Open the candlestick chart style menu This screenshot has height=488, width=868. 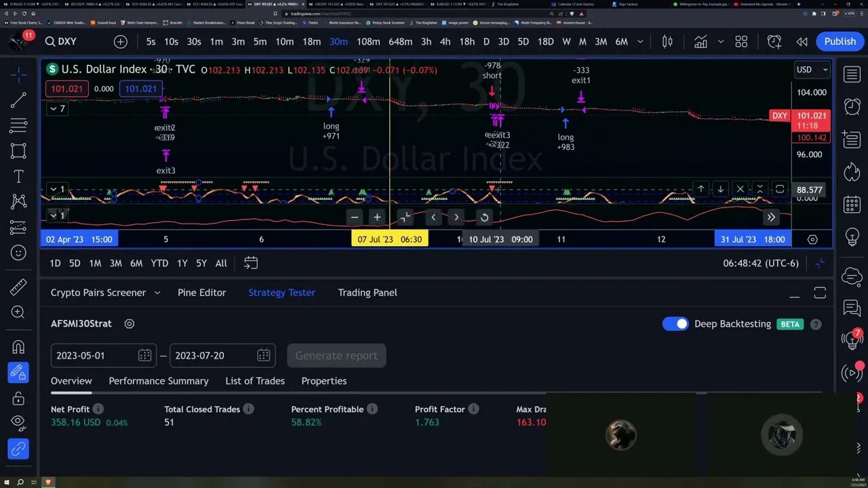667,41
